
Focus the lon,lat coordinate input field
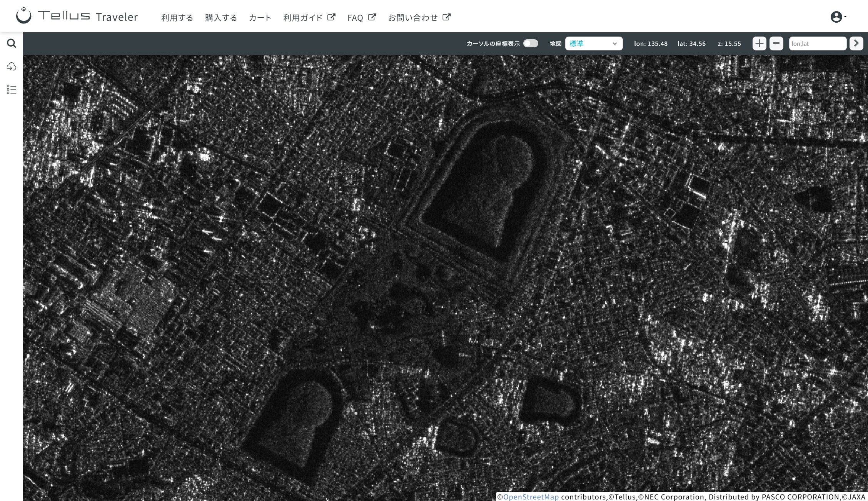pyautogui.click(x=817, y=43)
